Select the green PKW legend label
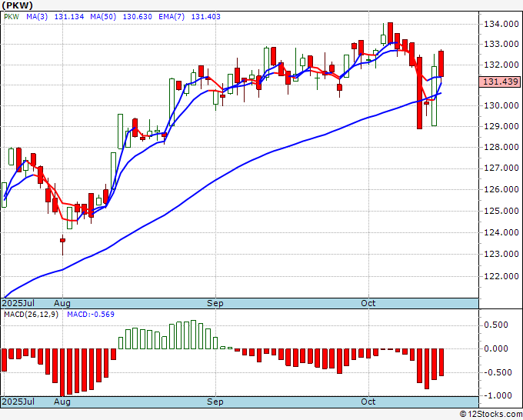The width and height of the screenshot is (523, 420). [12, 17]
